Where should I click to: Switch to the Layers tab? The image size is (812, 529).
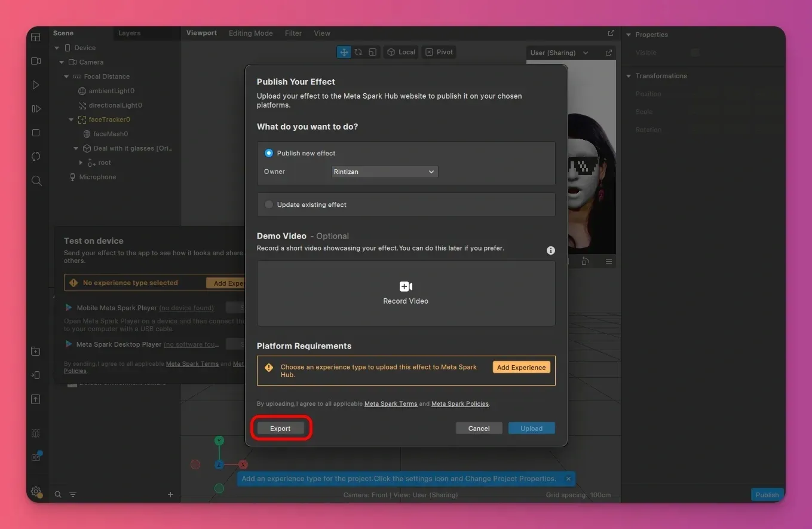129,33
